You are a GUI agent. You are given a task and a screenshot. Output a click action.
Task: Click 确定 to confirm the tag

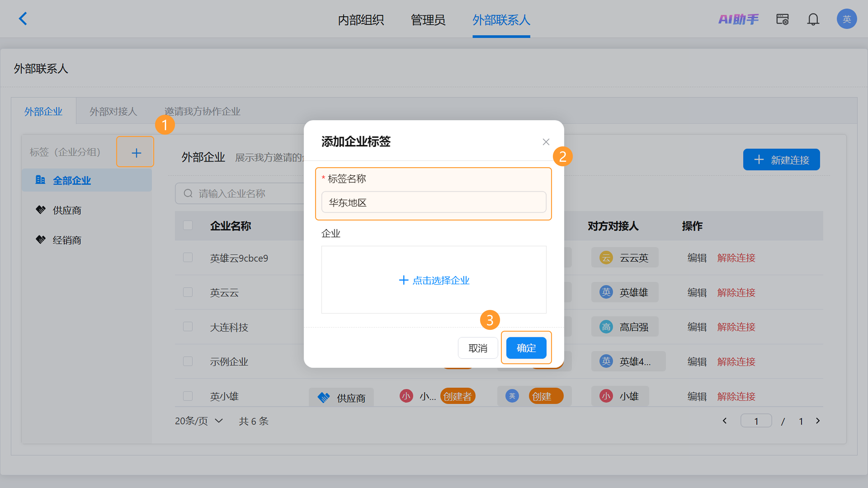pos(526,348)
